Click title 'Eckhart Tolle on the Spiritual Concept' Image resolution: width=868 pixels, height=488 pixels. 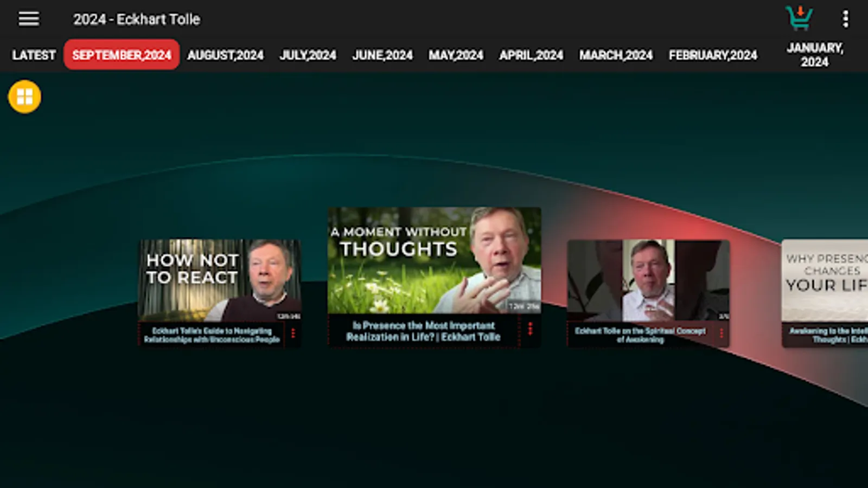point(641,335)
